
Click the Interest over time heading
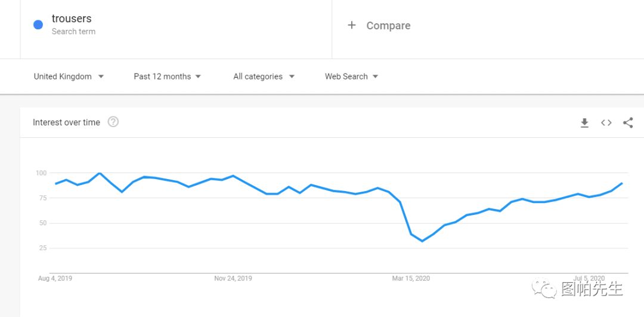pyautogui.click(x=67, y=122)
